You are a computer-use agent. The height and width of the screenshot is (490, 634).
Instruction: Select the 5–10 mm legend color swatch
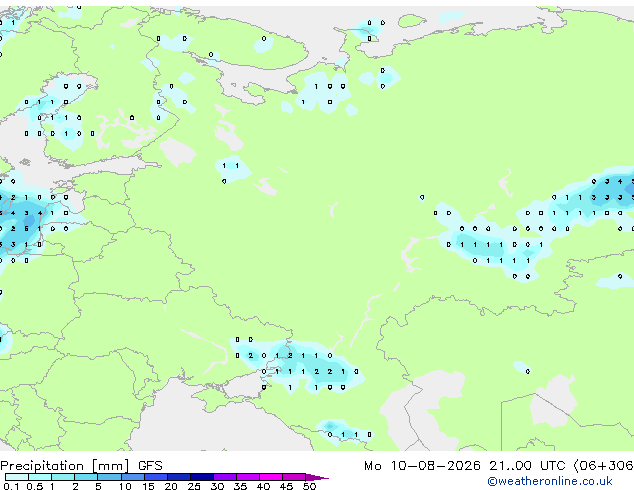(x=109, y=477)
